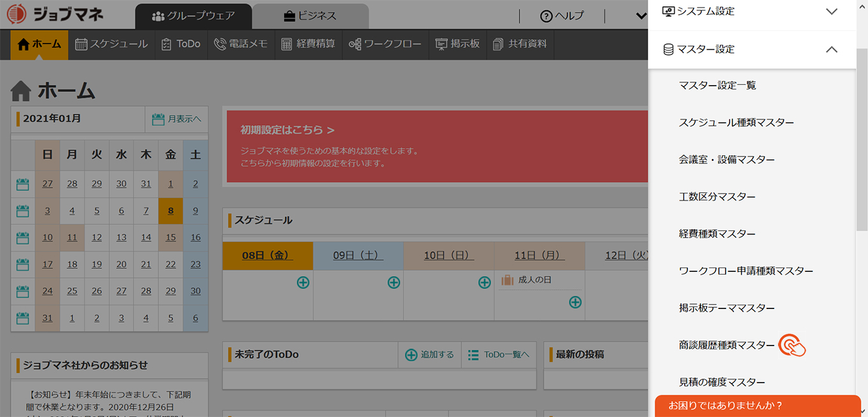Open 見積の確度マスター menu entry
Screen dimensions: 868x417
coord(722,382)
